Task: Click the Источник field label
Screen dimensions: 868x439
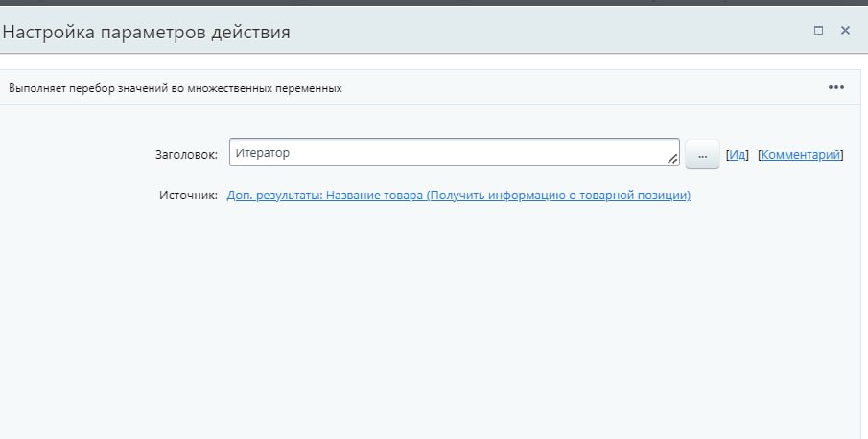Action: coord(188,196)
